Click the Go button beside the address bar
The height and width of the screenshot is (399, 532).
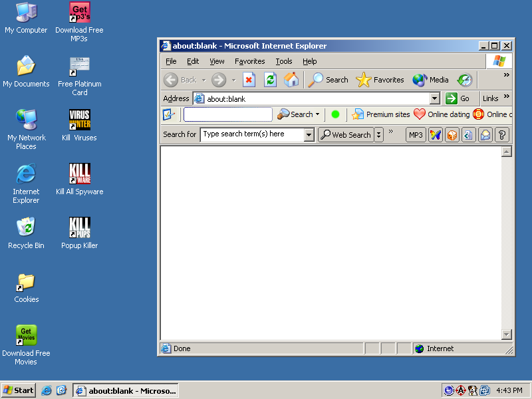(x=458, y=98)
